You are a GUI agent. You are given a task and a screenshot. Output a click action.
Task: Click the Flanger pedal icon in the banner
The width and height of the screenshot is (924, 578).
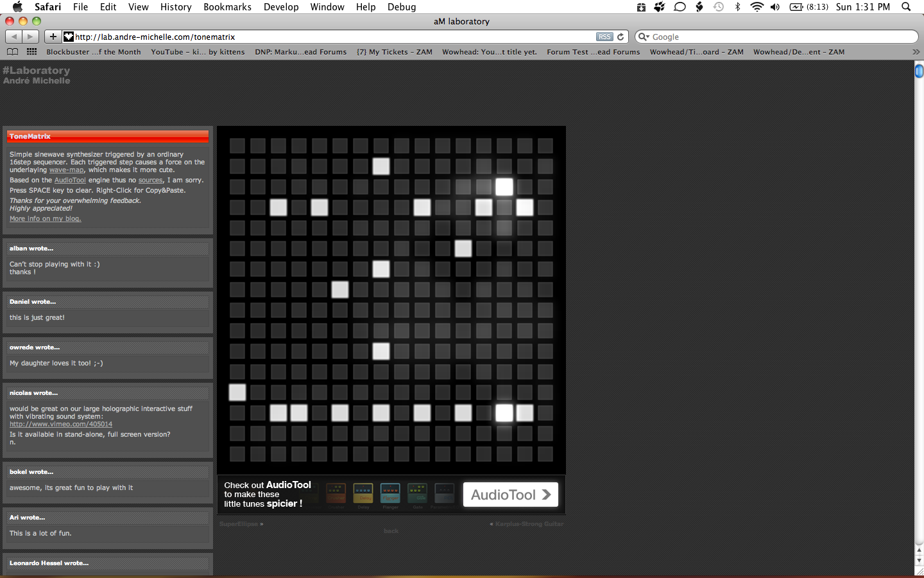[390, 493]
